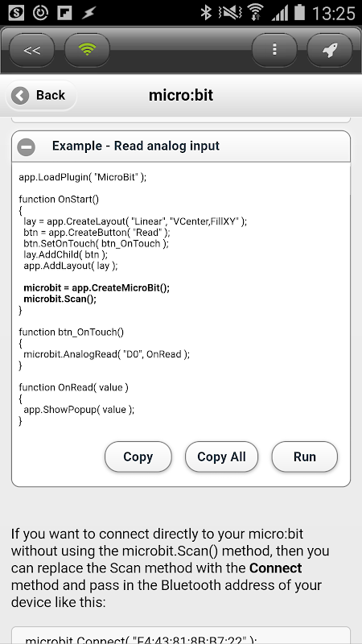Tap the Skype notification icon

pos(16,13)
